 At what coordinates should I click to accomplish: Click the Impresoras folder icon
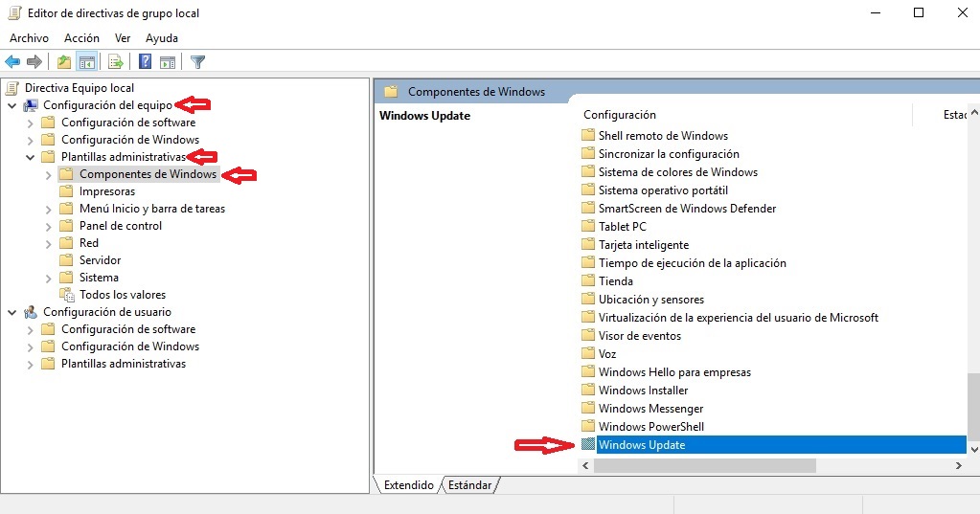(66, 191)
